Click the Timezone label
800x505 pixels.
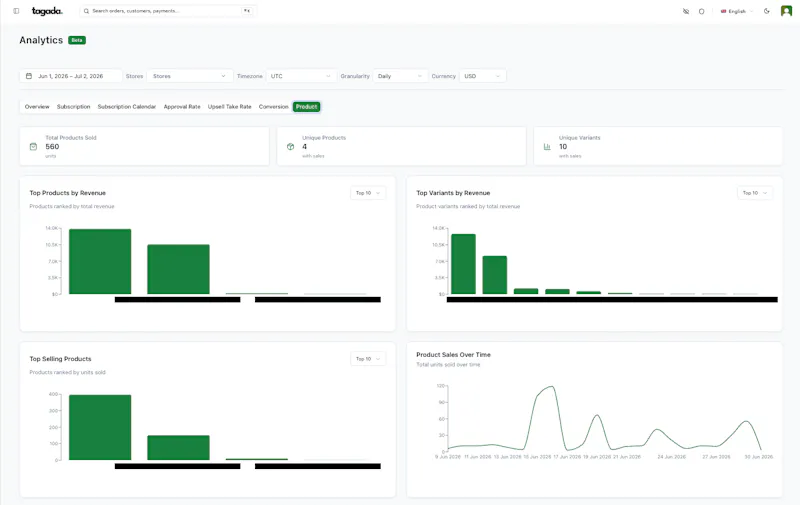tap(249, 76)
